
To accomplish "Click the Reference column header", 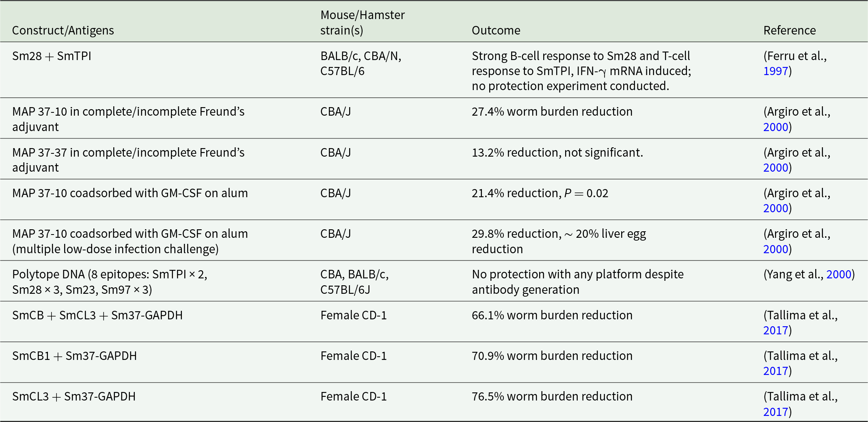I will click(x=789, y=30).
